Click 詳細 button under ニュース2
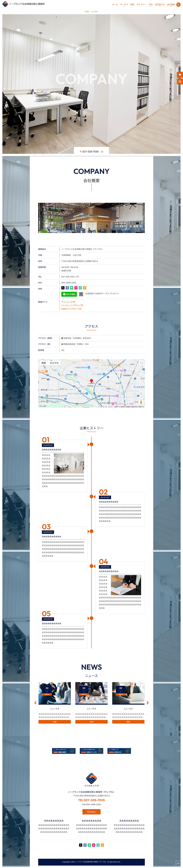Screen dimensions: 183x868 (128, 722)
